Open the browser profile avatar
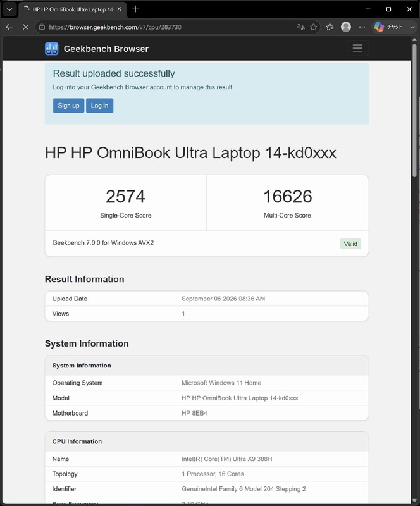Image resolution: width=420 pixels, height=506 pixels. (346, 27)
